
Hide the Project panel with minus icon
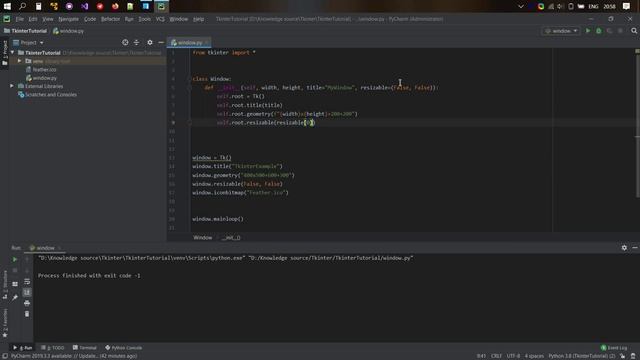pyautogui.click(x=161, y=42)
